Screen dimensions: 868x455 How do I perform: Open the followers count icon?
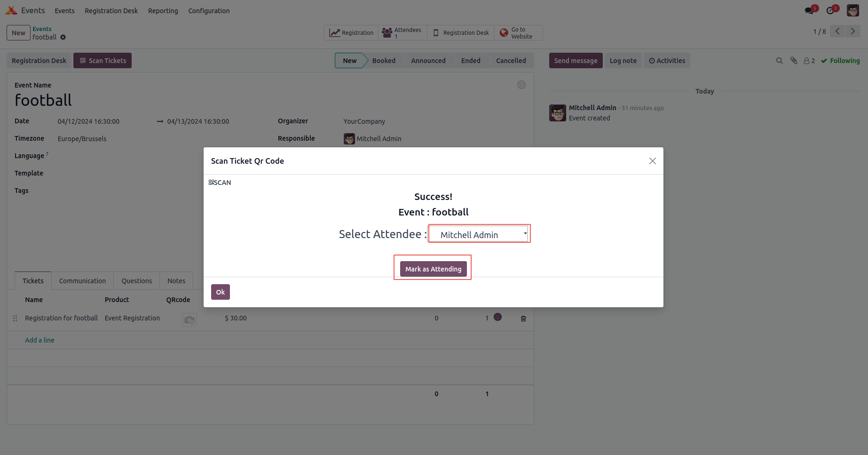pos(809,61)
